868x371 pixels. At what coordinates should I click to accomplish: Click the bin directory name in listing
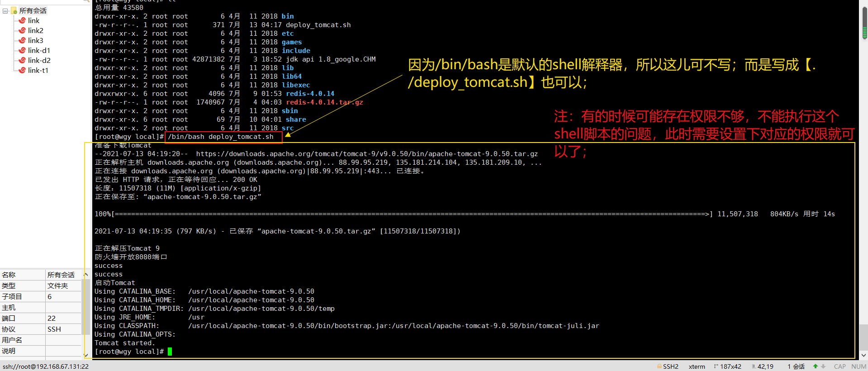coord(288,16)
